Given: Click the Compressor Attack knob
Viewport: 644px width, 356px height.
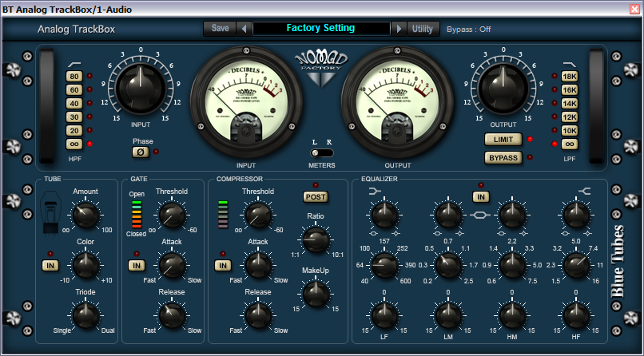Looking at the screenshot, I should (x=258, y=265).
